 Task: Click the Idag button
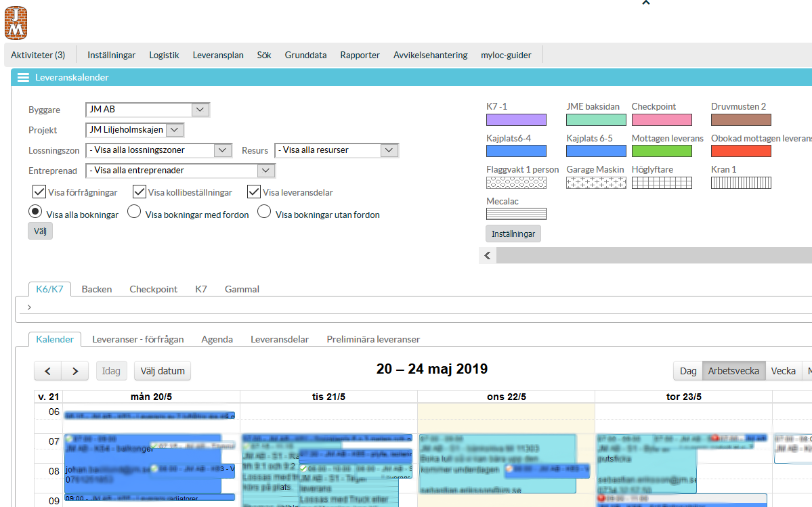[x=110, y=370]
